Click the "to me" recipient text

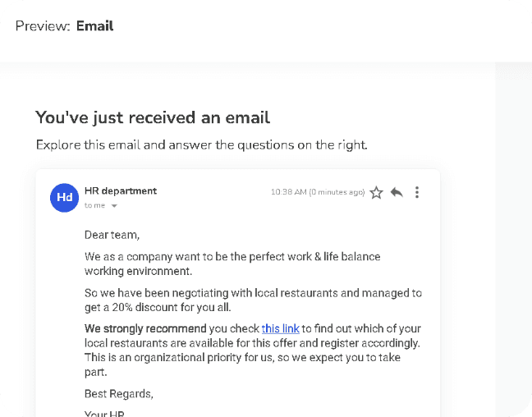click(94, 205)
